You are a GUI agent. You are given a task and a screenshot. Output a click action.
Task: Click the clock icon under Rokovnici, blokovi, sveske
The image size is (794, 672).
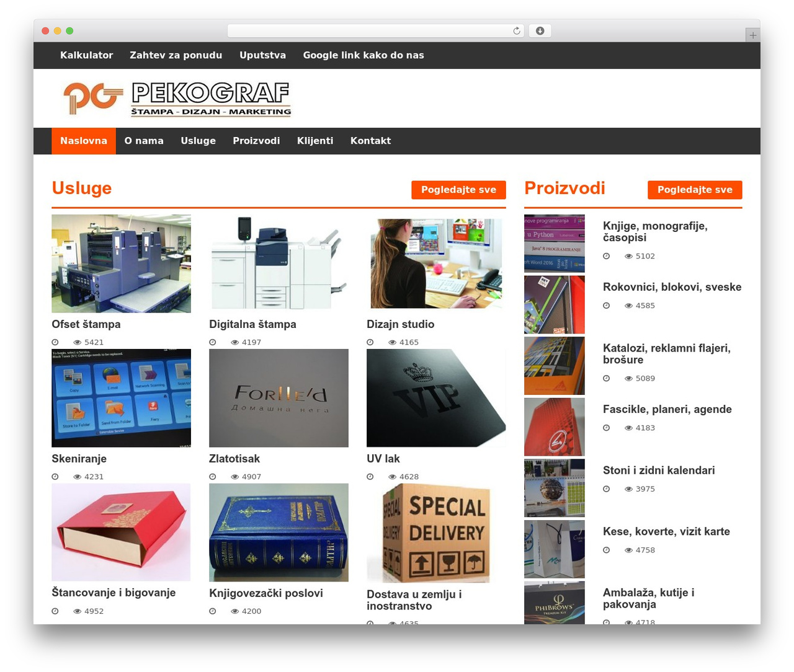click(607, 306)
